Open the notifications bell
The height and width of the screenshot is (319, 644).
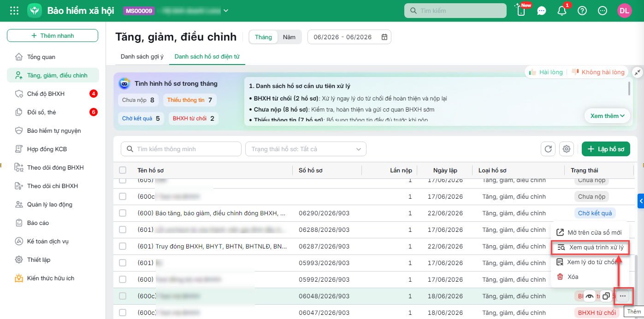click(x=562, y=11)
